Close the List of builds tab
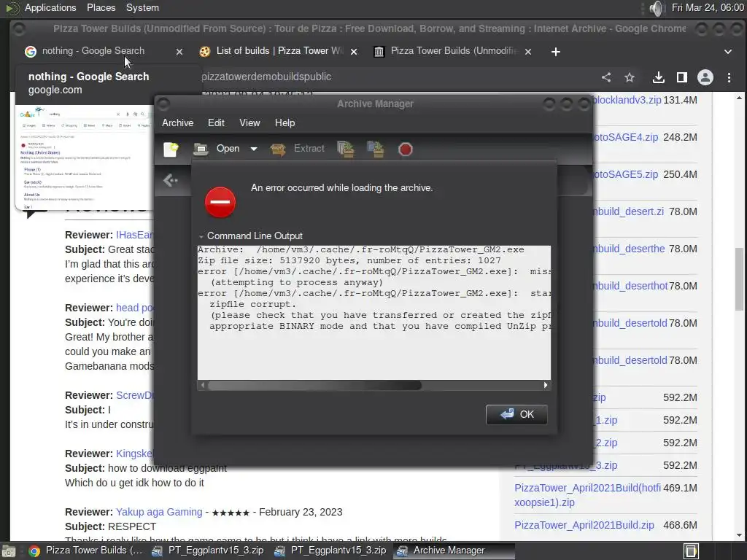Image resolution: width=747 pixels, height=560 pixels. pyautogui.click(x=354, y=52)
